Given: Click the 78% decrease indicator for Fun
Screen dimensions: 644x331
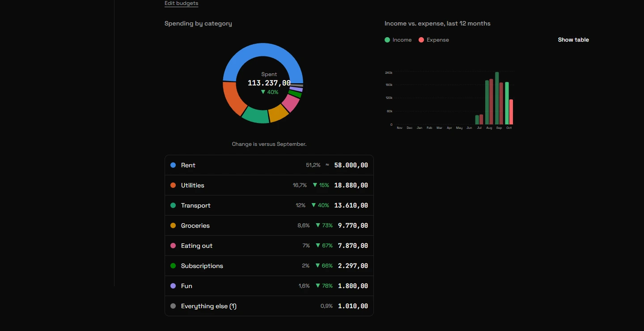Looking at the screenshot, I should click(324, 286).
